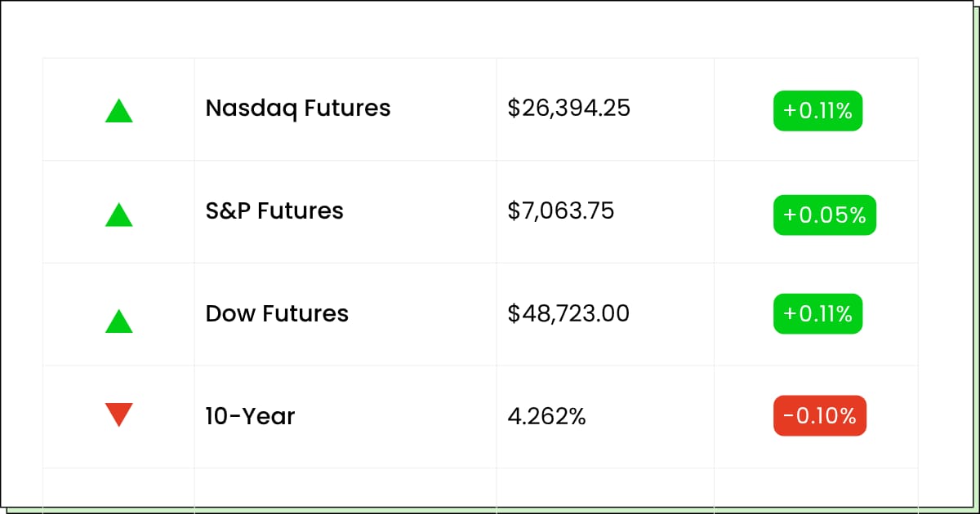Click the 10-Year yield 4.262%

point(546,416)
